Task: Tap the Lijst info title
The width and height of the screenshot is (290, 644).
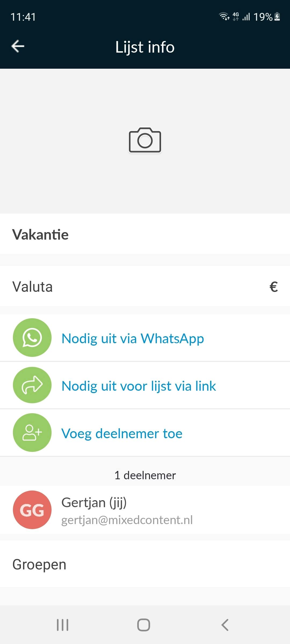Action: (145, 47)
